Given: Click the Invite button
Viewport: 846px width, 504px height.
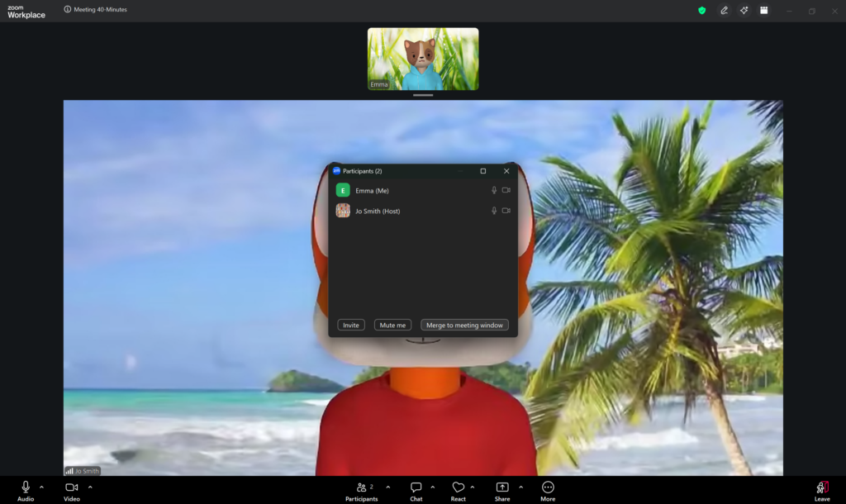Looking at the screenshot, I should (x=350, y=326).
